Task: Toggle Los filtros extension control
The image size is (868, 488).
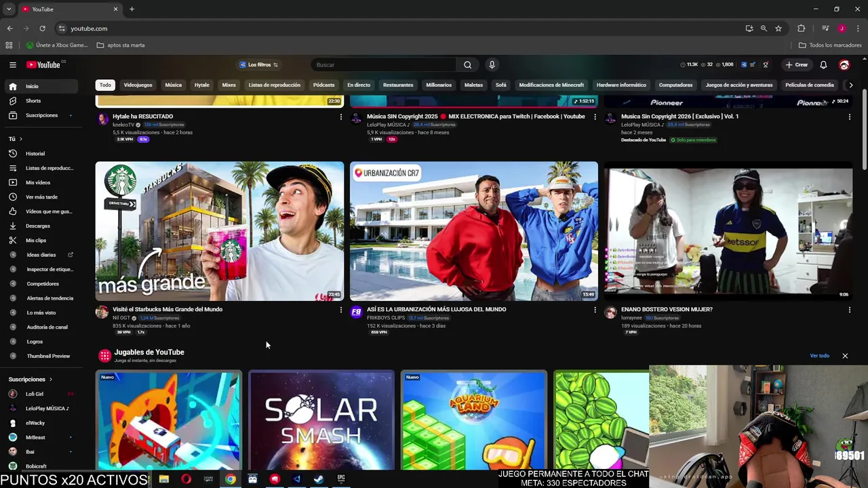Action: (x=259, y=65)
